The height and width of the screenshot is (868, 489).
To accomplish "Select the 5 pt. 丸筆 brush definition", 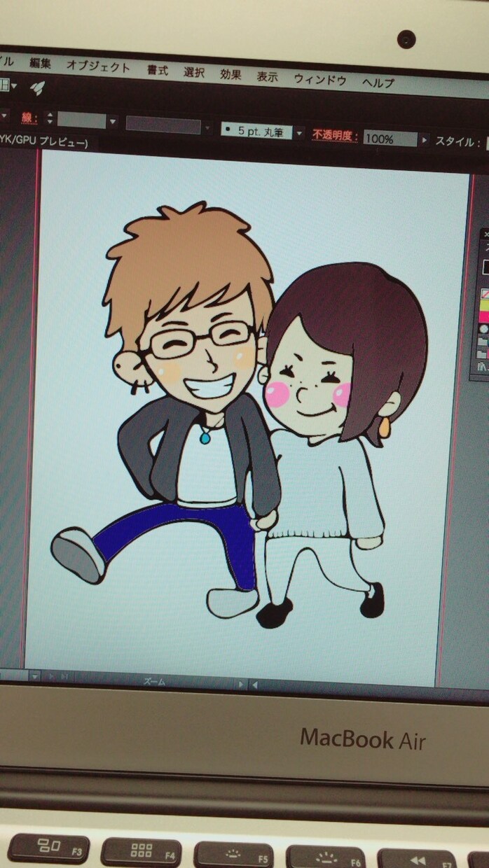I will [x=256, y=131].
